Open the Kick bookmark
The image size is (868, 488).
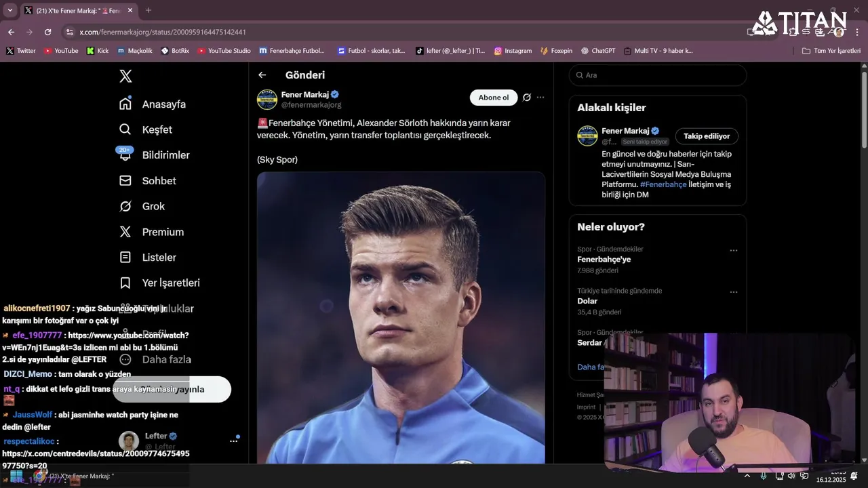pyautogui.click(x=98, y=51)
